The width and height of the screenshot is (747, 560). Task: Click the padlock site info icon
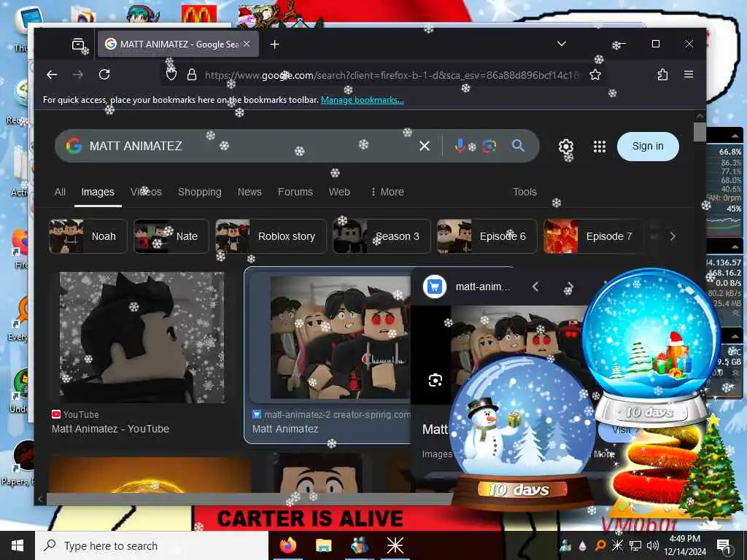coord(192,75)
